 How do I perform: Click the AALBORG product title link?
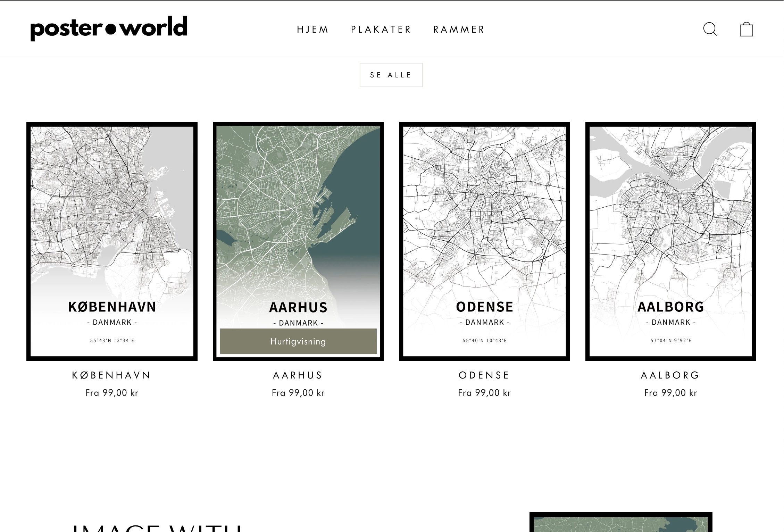click(670, 375)
